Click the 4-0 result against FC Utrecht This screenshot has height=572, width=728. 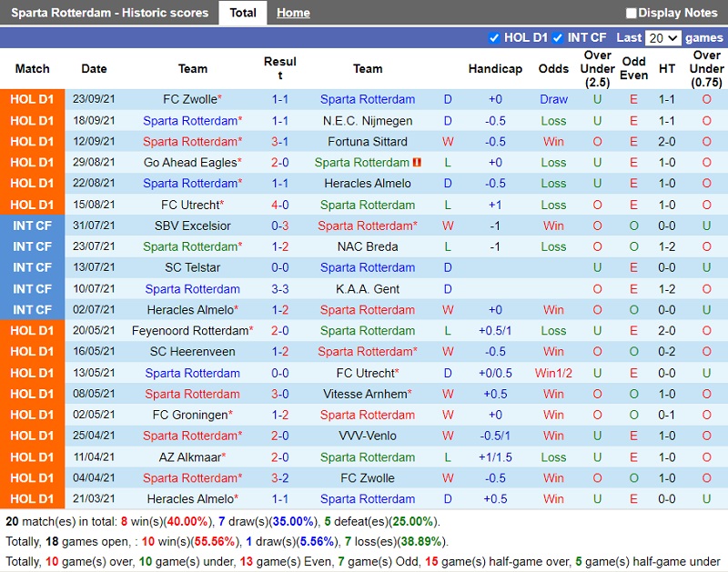click(280, 205)
